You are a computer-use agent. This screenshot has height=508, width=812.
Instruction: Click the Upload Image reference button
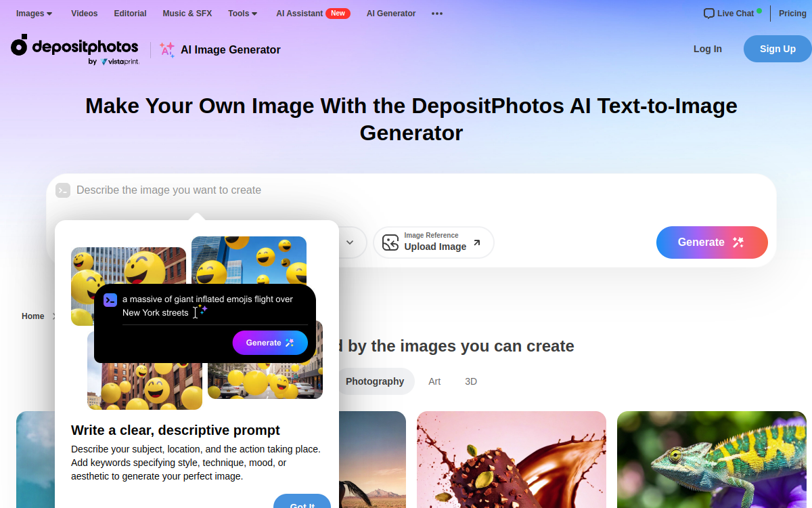tap(434, 242)
